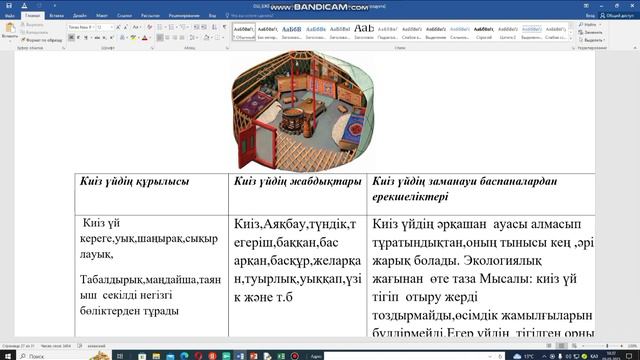Open the Windows Start menu
640x360 pixels.
[x=8, y=356]
